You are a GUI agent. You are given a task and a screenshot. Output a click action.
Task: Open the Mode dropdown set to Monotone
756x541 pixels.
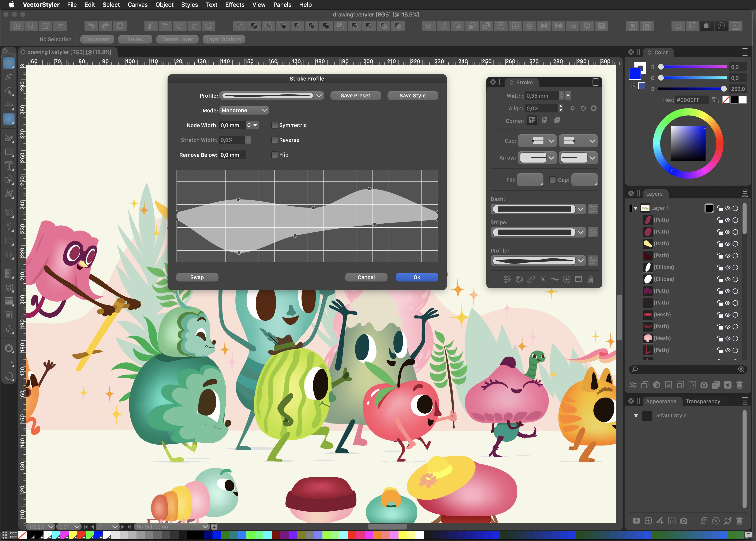[244, 110]
